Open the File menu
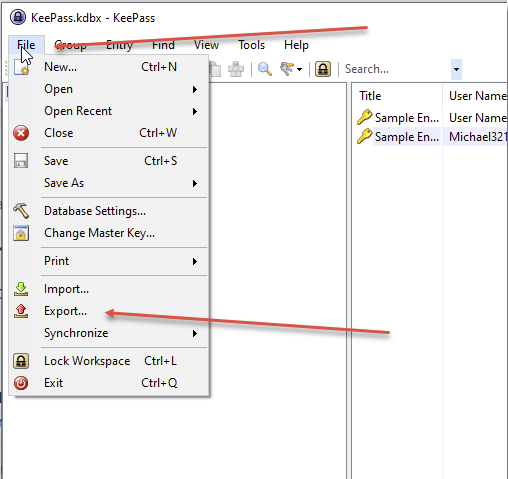The height and width of the screenshot is (479, 508). coord(26,45)
